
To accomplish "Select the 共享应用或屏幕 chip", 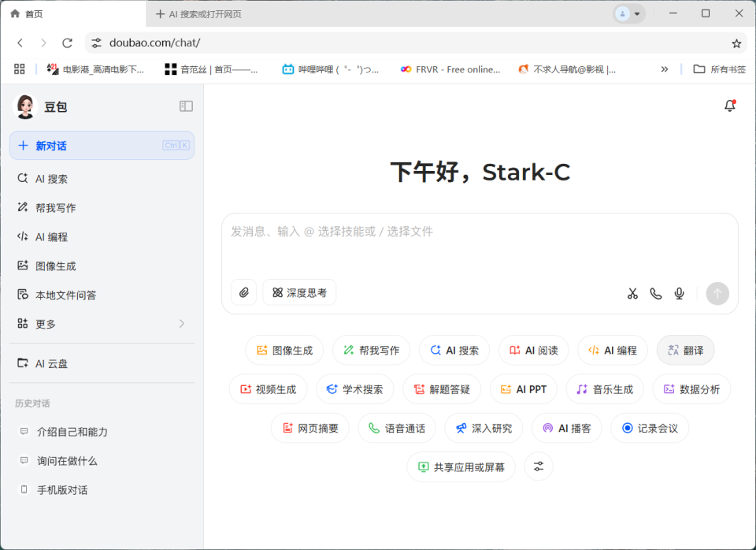I will [x=461, y=466].
